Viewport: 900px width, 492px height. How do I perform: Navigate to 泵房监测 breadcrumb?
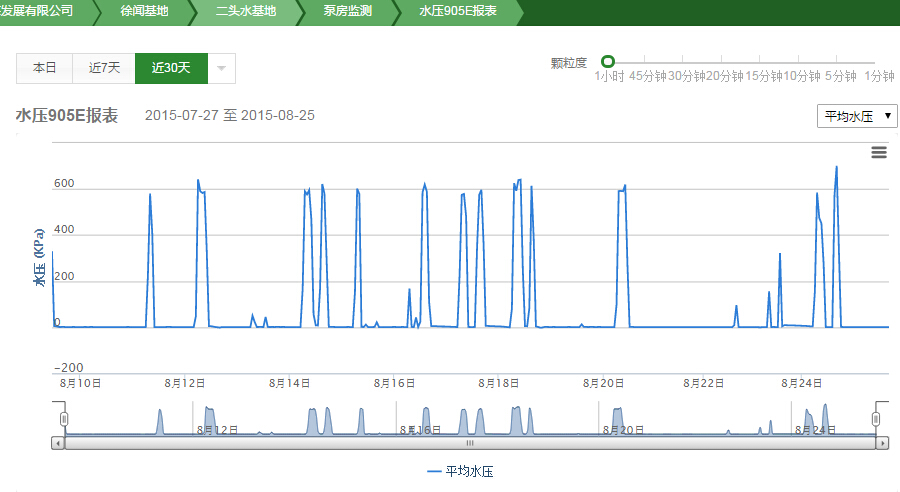[349, 12]
